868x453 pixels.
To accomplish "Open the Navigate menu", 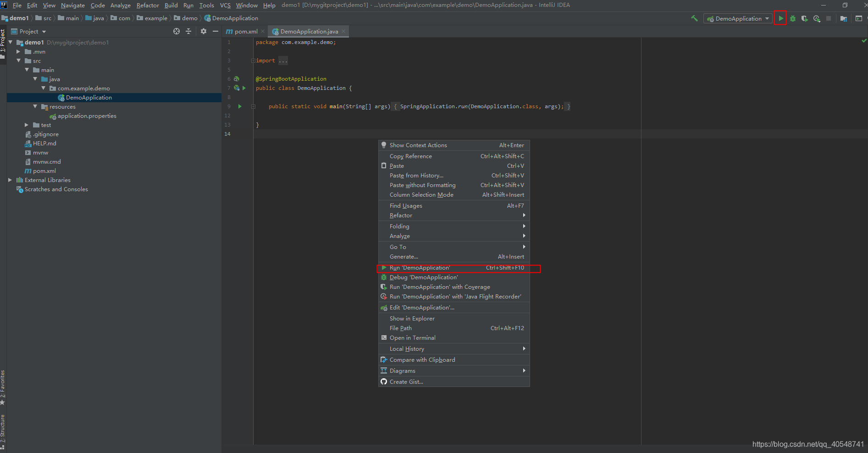I will coord(73,5).
